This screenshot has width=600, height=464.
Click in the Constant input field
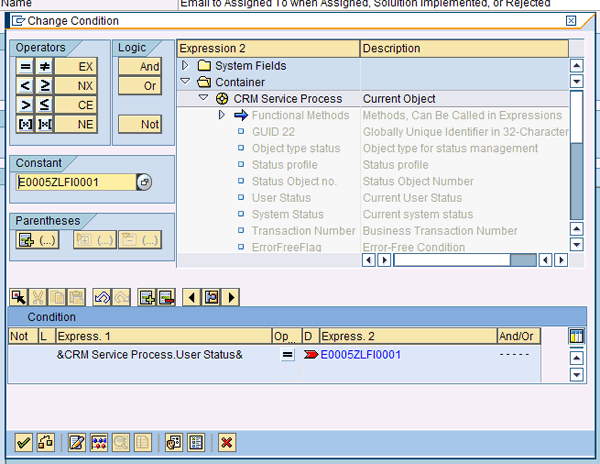[x=75, y=182]
